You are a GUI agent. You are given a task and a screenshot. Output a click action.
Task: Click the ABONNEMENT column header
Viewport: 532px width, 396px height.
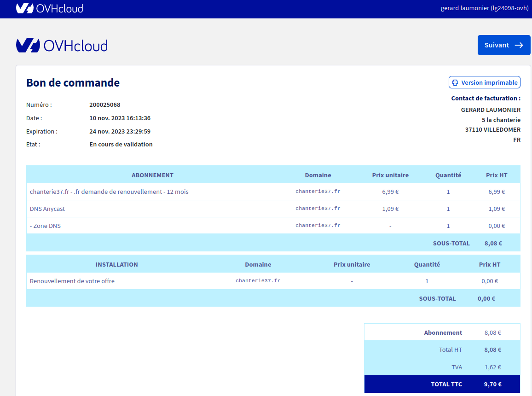[x=152, y=175]
